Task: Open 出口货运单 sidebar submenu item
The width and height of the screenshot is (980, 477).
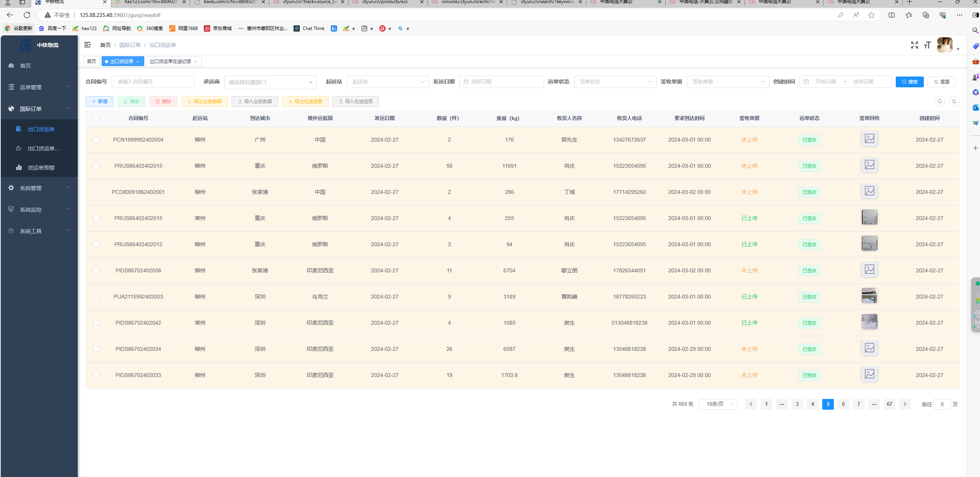Action: point(39,129)
